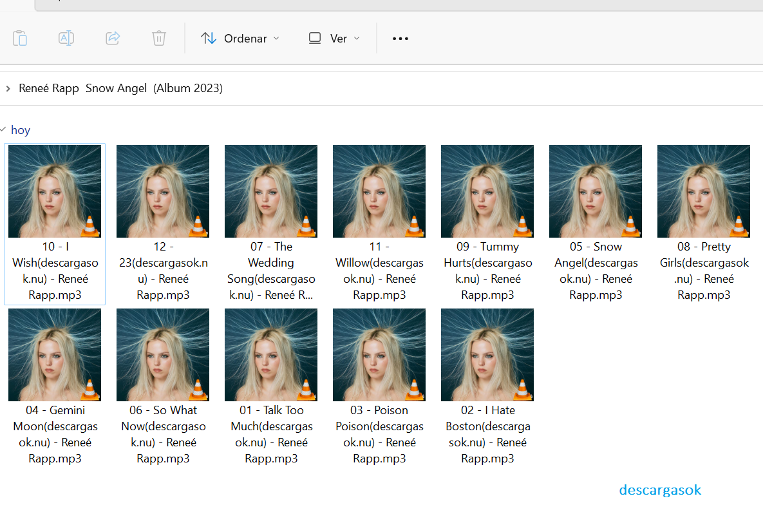Select thumbnail of 01 - Talk Too Much
763x532 pixels.
pos(271,355)
